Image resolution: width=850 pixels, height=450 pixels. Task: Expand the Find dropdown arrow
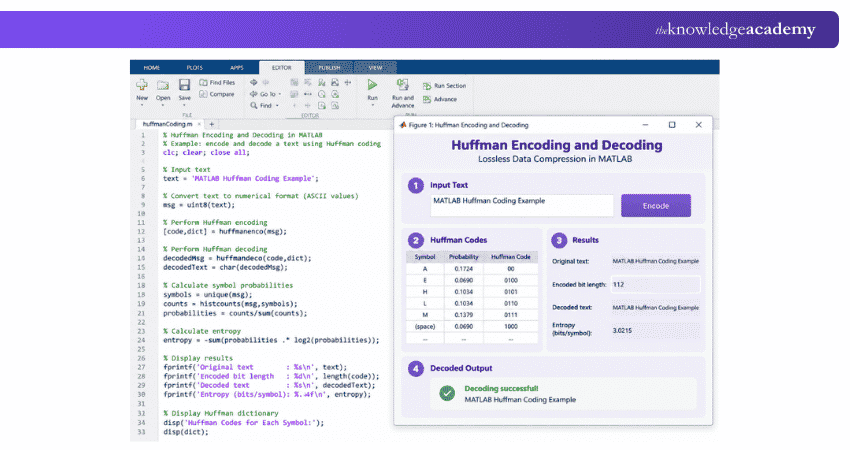(x=277, y=106)
